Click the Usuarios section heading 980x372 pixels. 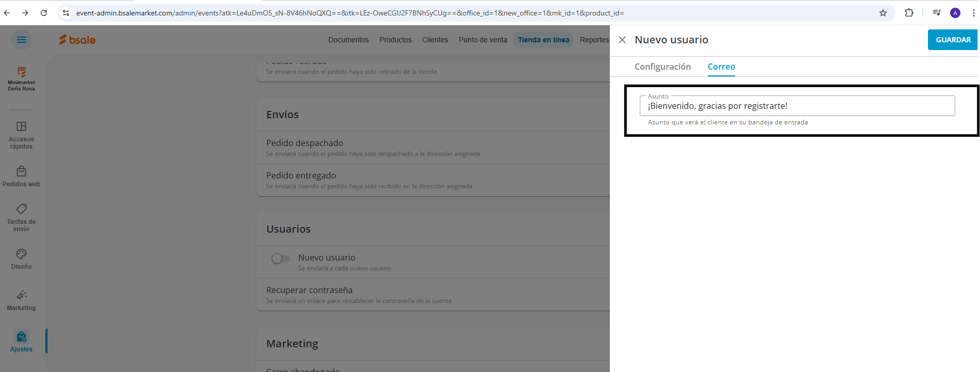(288, 229)
